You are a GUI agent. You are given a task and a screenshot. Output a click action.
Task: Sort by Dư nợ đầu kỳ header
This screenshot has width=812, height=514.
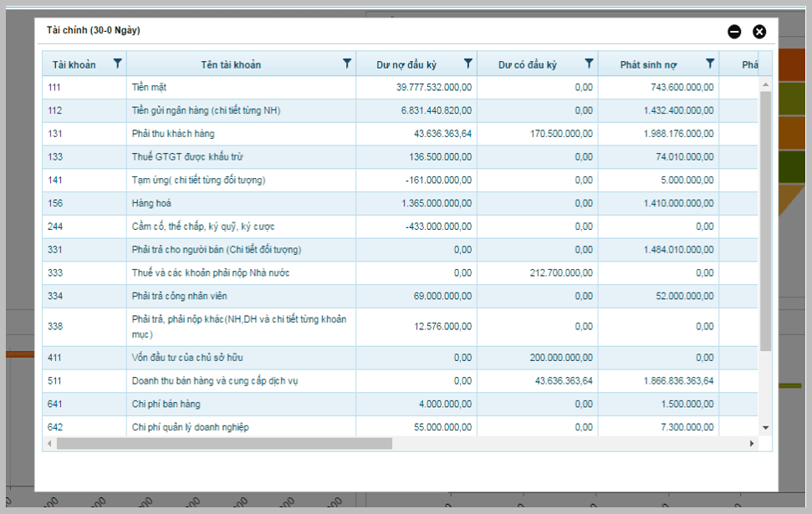[x=406, y=64]
